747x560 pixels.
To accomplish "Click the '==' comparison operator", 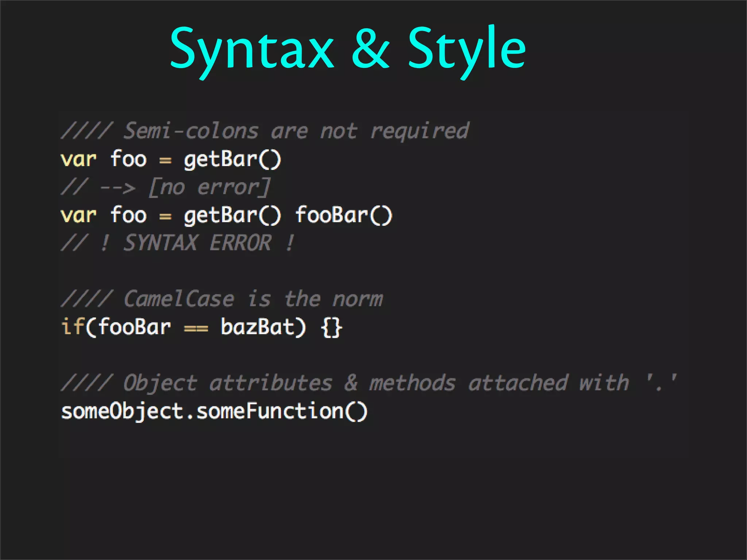I will (x=196, y=328).
